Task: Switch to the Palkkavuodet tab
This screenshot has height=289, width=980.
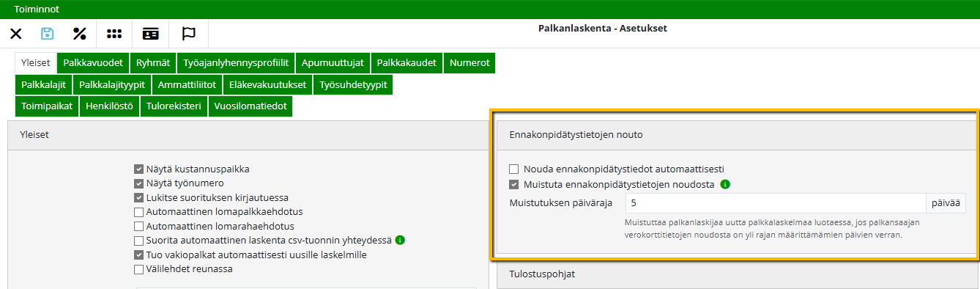Action: pos(93,63)
